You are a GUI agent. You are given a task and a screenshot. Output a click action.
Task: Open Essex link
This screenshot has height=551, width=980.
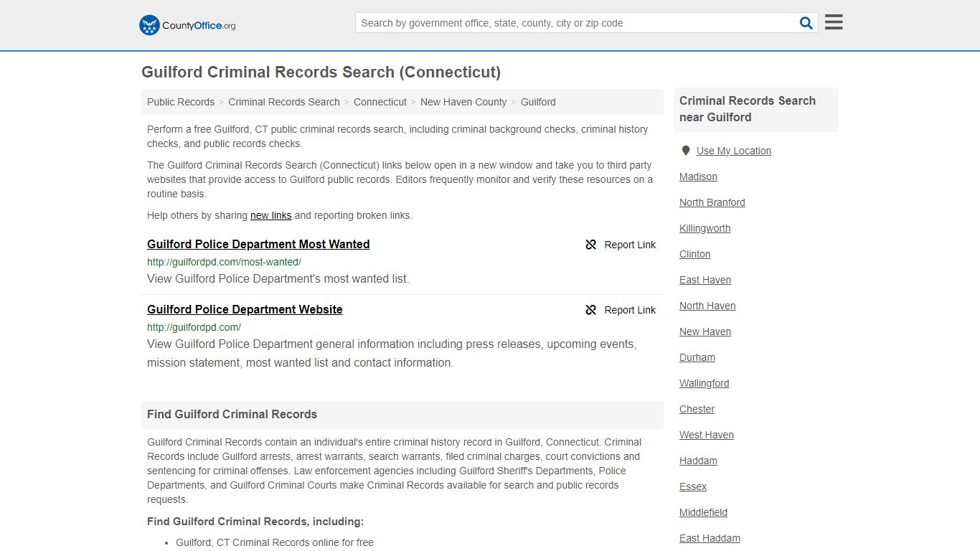point(693,486)
